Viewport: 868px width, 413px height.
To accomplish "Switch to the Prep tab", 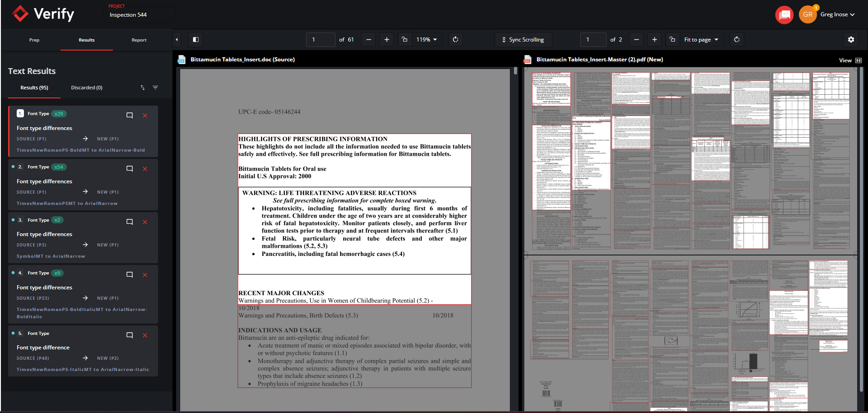I will (x=34, y=40).
